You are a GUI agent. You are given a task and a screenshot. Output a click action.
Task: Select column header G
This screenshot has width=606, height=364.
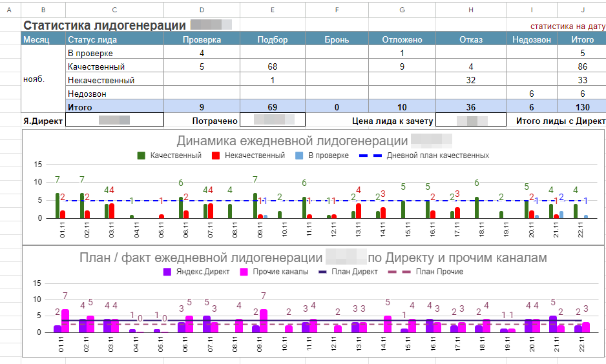pos(402,10)
